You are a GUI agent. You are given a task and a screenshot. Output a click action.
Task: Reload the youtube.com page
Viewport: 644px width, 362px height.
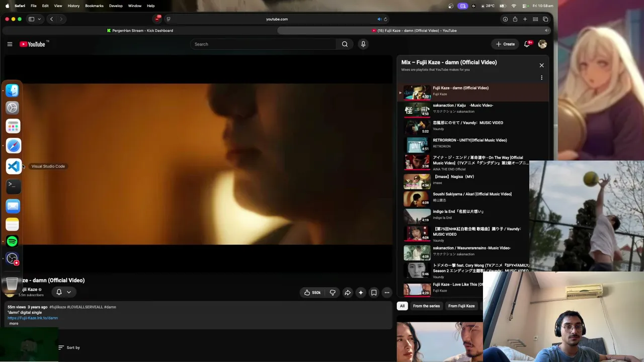pyautogui.click(x=385, y=19)
